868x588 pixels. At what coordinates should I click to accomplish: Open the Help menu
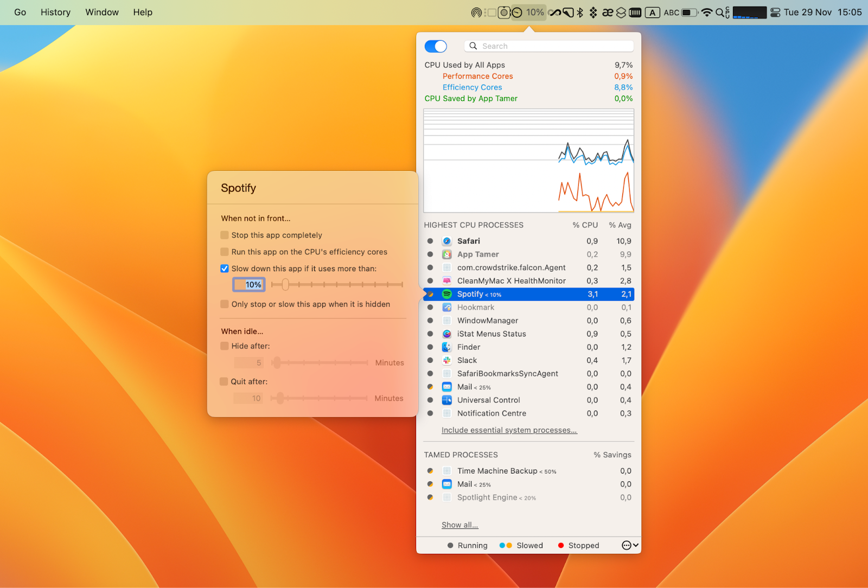pyautogui.click(x=143, y=12)
